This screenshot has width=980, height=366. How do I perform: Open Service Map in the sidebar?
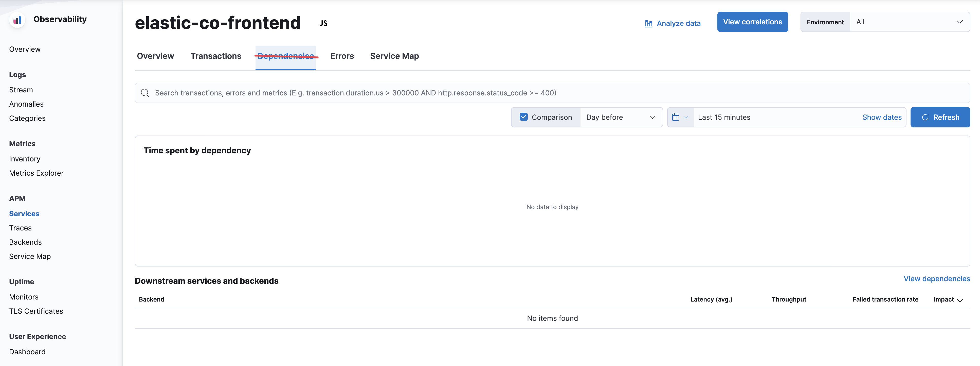coord(30,256)
